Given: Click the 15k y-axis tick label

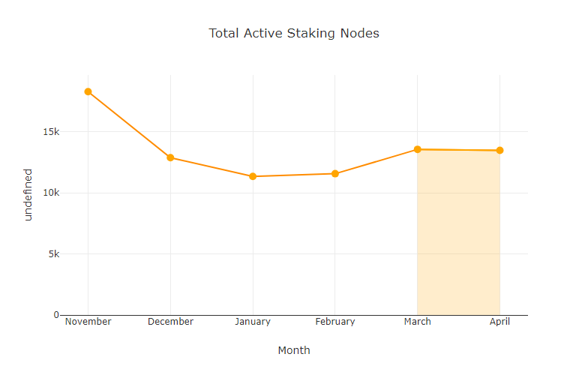Looking at the screenshot, I should tap(51, 132).
